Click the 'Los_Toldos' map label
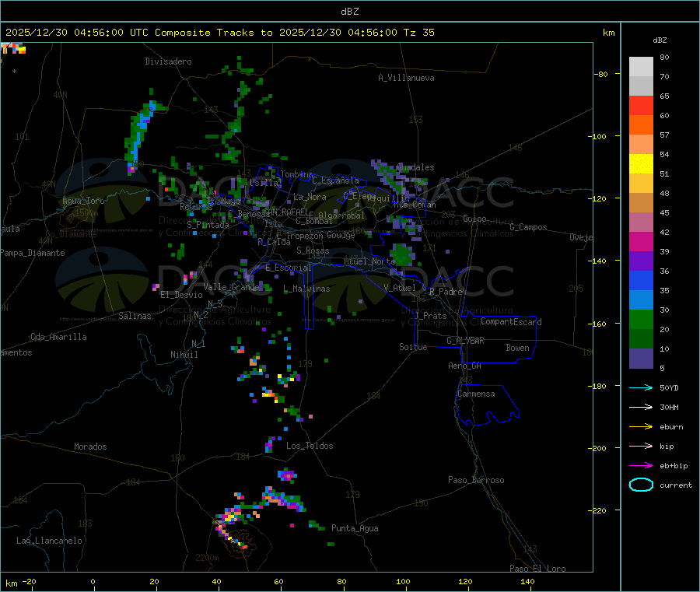This screenshot has width=700, height=592. click(x=310, y=446)
